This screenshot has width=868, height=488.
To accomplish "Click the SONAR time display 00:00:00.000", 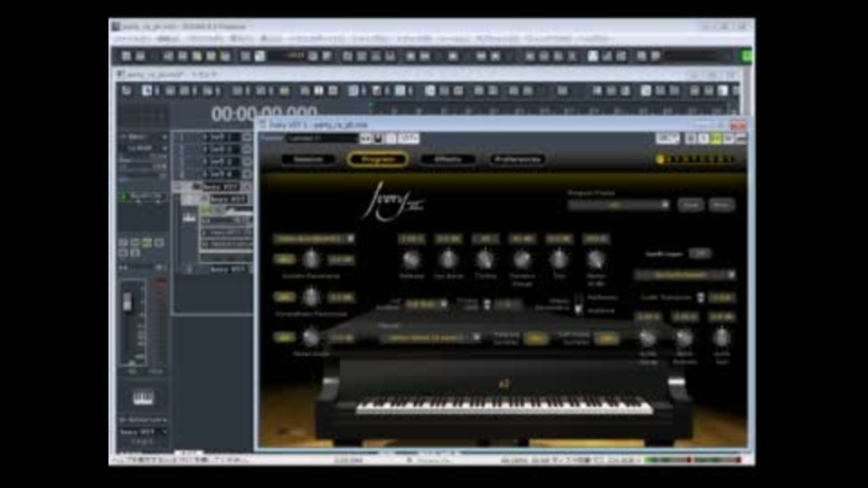I will coord(264,114).
